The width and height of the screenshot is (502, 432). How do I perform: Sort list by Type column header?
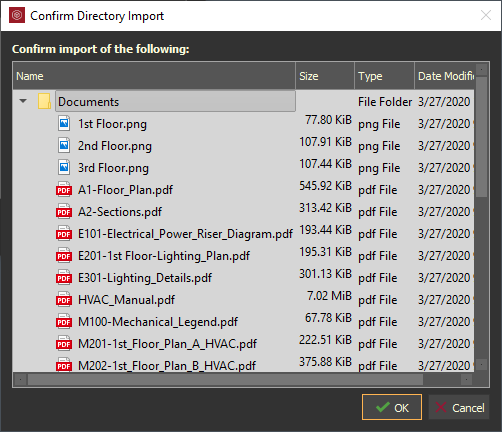(384, 76)
